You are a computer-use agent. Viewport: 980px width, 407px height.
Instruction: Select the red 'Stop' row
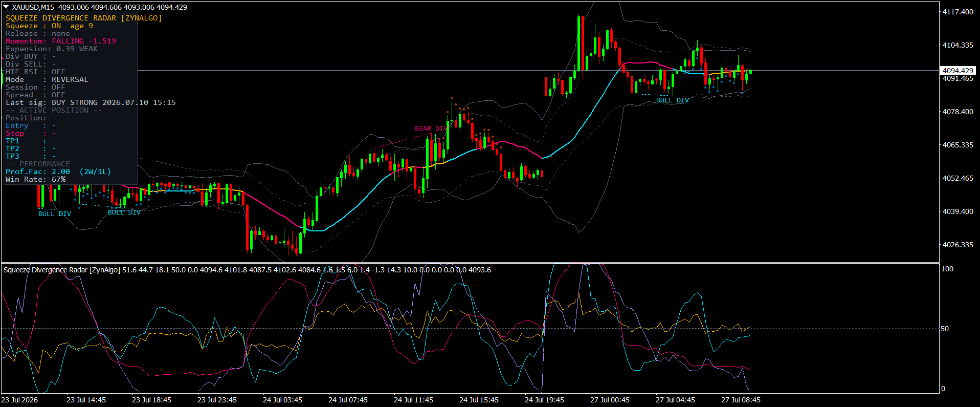(31, 133)
